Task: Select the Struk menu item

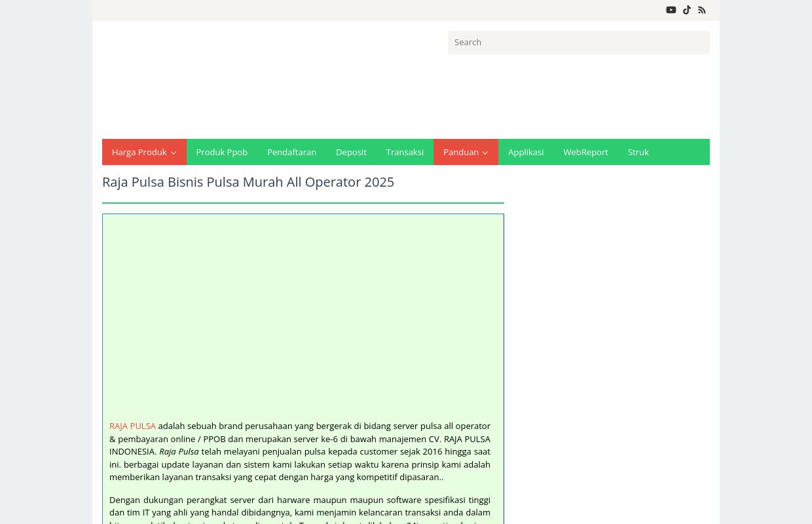Action: coord(638,152)
